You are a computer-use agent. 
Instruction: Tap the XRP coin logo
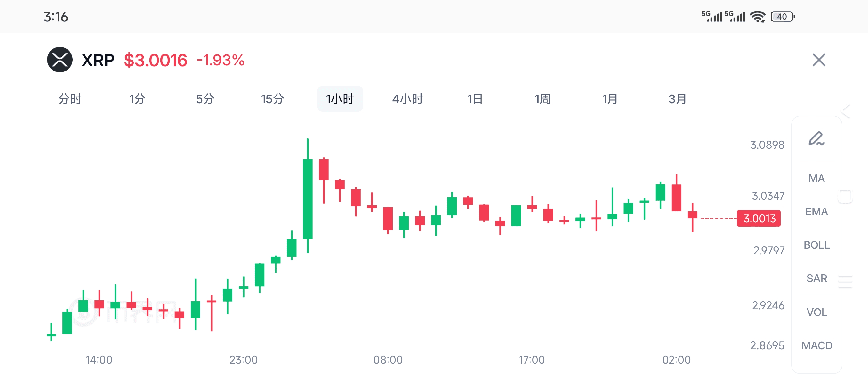point(60,60)
